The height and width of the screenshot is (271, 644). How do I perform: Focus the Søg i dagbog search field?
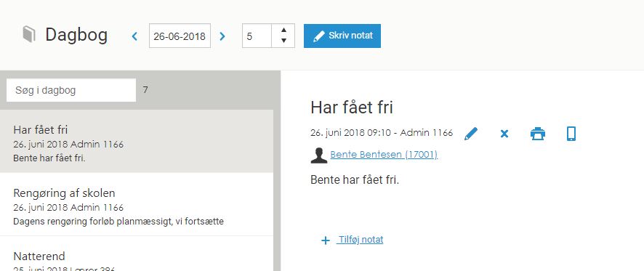[x=71, y=90]
